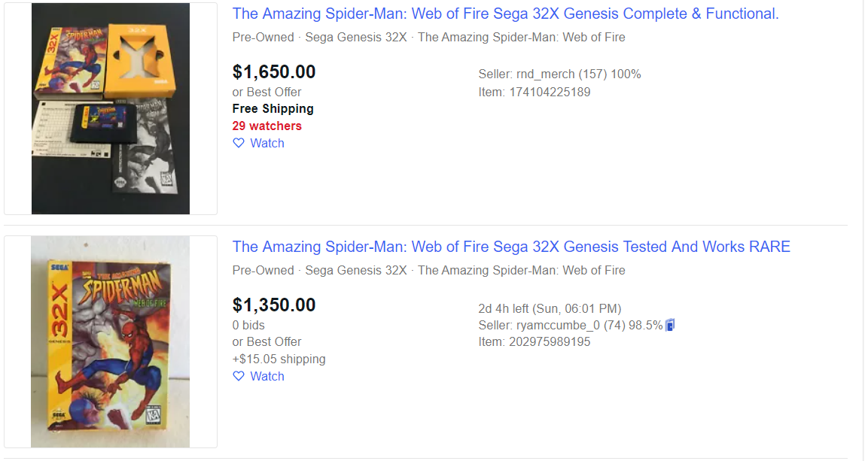Click the seller name ryamccumbe_0
The image size is (868, 461).
coord(558,325)
